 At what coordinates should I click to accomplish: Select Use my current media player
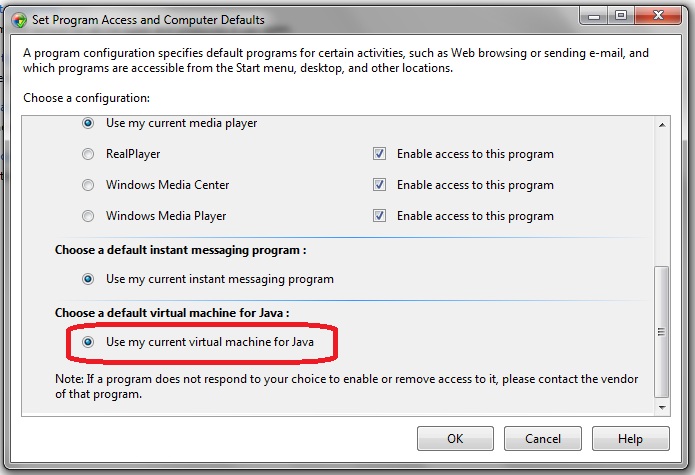coord(88,123)
